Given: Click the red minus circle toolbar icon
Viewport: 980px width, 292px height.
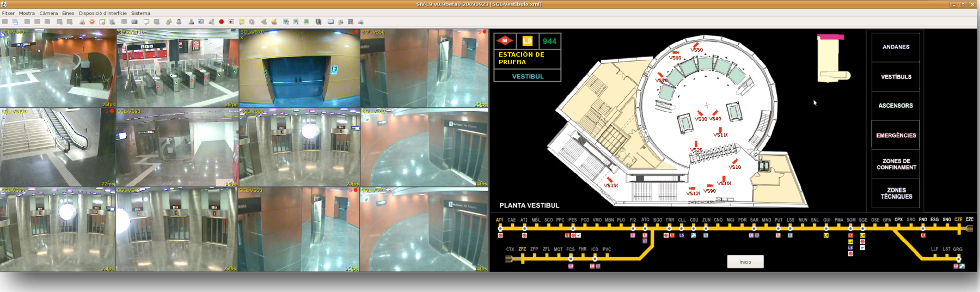Looking at the screenshot, I should pyautogui.click(x=92, y=22).
